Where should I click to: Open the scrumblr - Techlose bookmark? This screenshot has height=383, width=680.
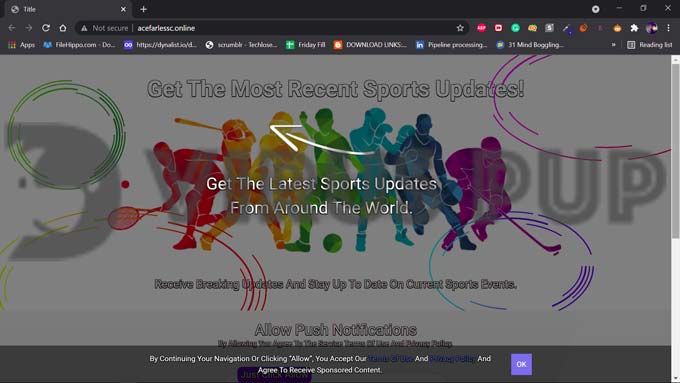(x=241, y=45)
